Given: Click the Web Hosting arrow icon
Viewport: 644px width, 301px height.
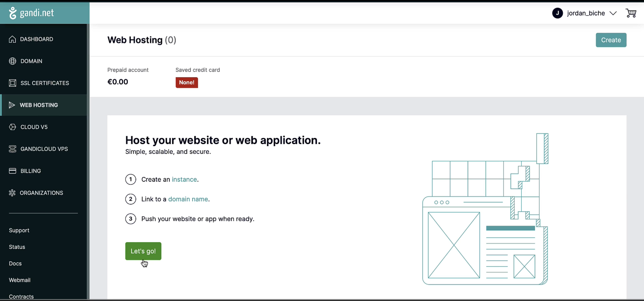Looking at the screenshot, I should (12, 105).
